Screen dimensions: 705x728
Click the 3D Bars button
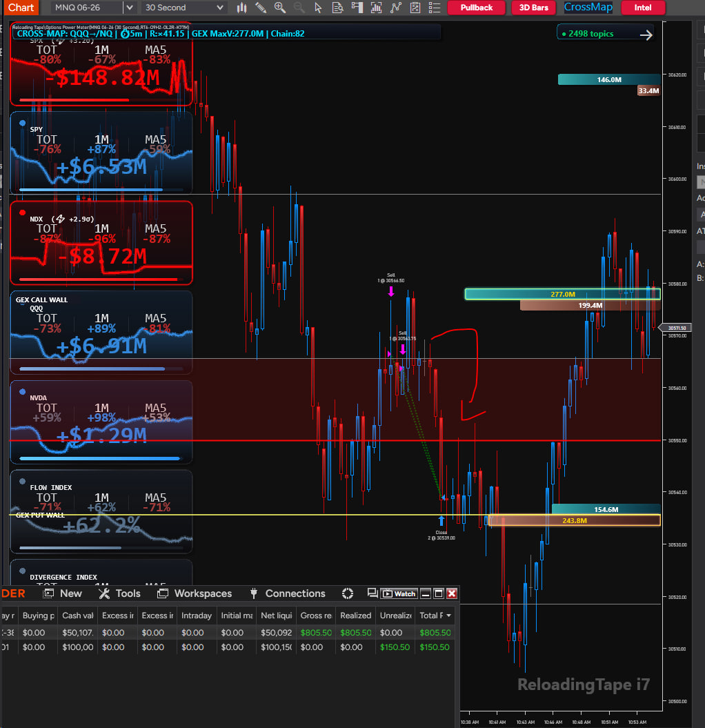click(x=533, y=8)
